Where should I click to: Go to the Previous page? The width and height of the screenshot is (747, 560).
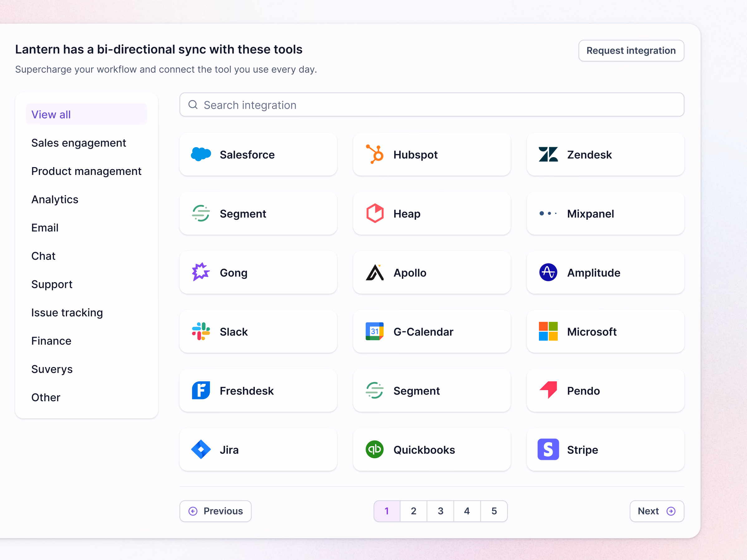(x=216, y=511)
